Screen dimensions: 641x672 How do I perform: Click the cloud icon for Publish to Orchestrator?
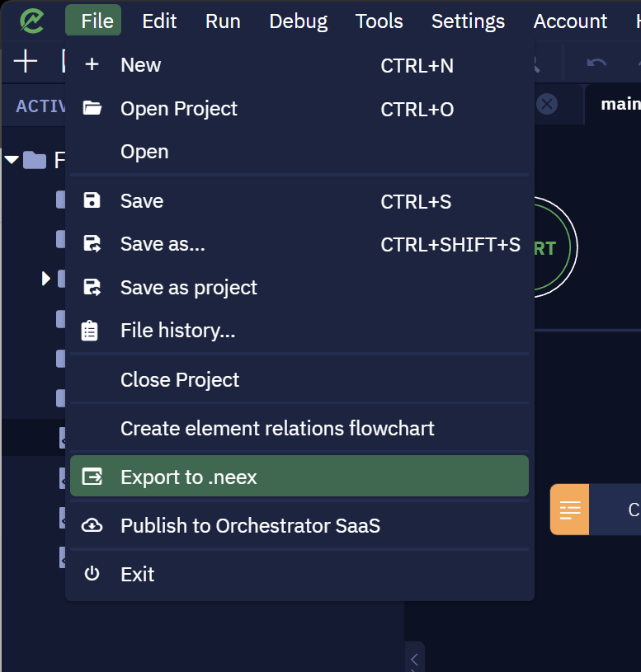coord(92,525)
